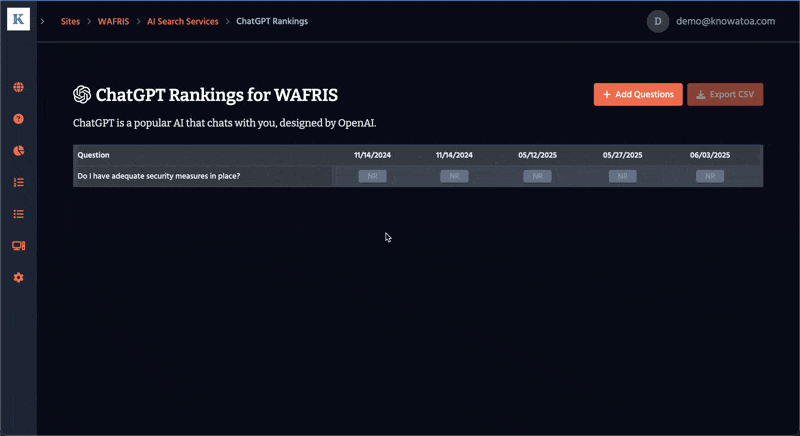Open the computer devices icon in sidebar
This screenshot has width=800, height=436.
[18, 246]
